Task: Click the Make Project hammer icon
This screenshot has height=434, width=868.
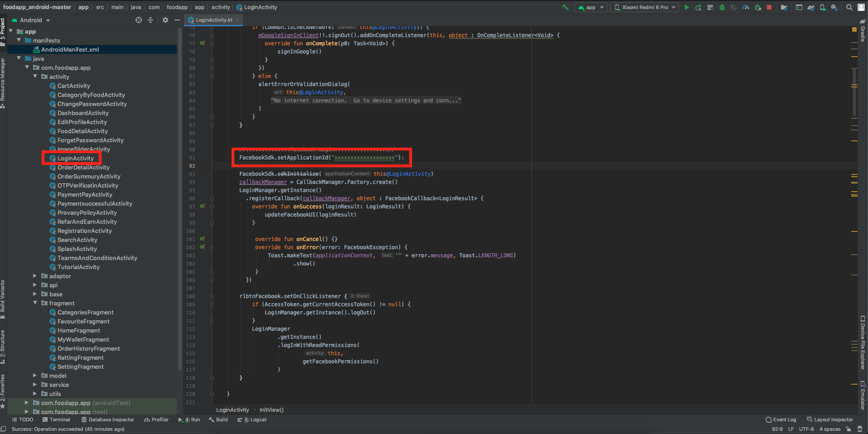Action: point(565,7)
